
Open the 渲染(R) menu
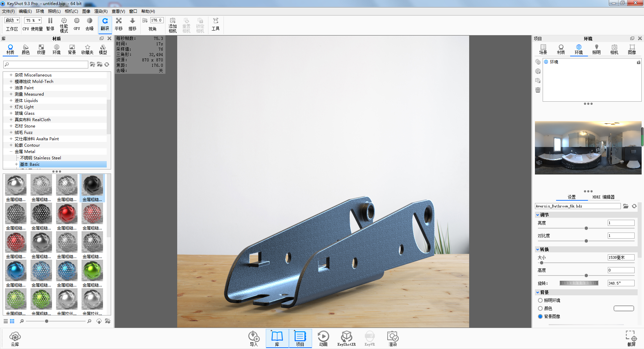tap(101, 11)
